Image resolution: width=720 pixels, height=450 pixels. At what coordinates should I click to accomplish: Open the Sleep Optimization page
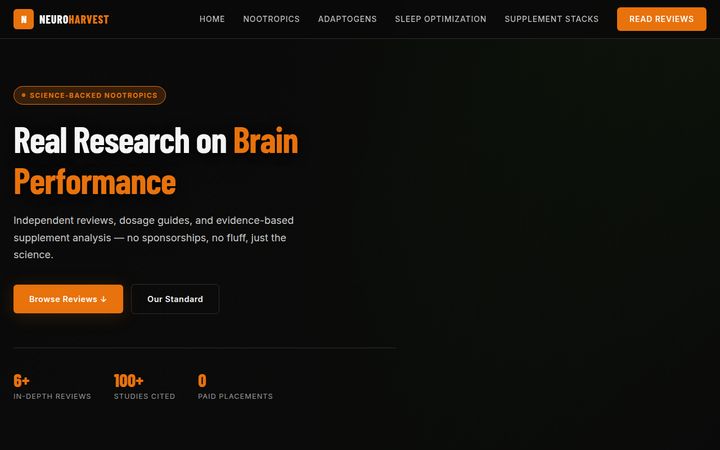[x=440, y=19]
